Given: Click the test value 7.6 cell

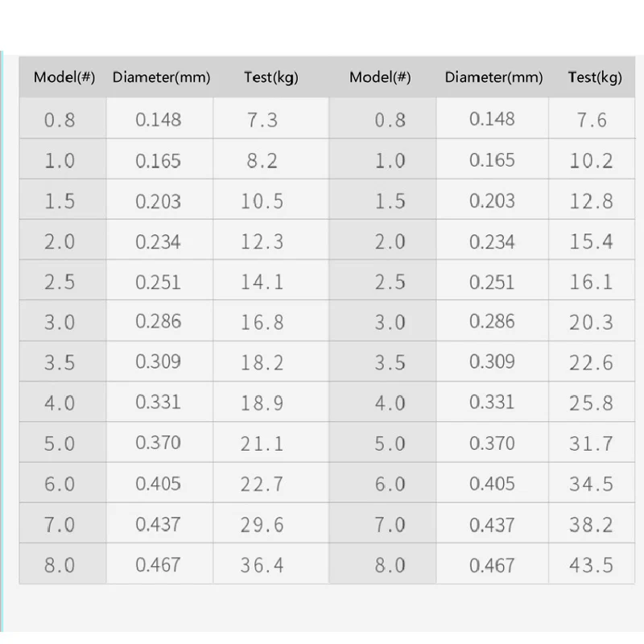Looking at the screenshot, I should [x=592, y=120].
